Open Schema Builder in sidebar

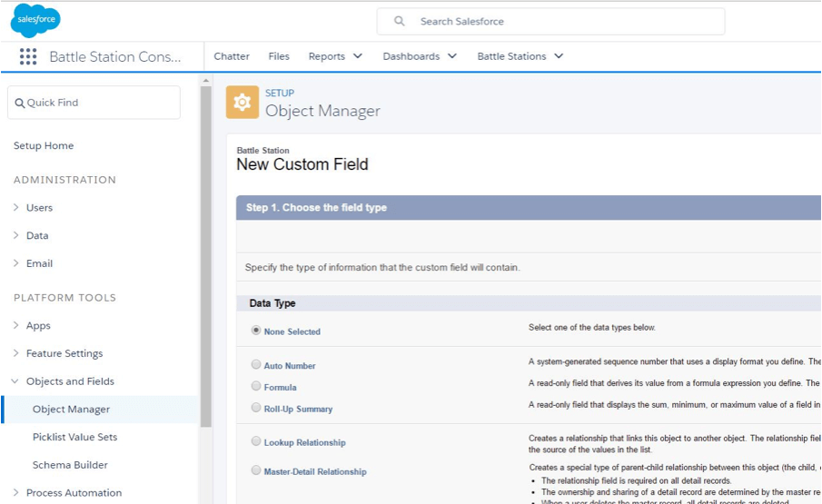pyautogui.click(x=70, y=465)
